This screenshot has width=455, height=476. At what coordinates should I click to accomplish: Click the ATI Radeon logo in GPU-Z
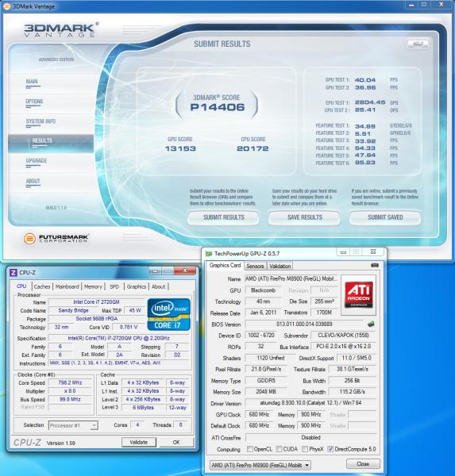[359, 294]
